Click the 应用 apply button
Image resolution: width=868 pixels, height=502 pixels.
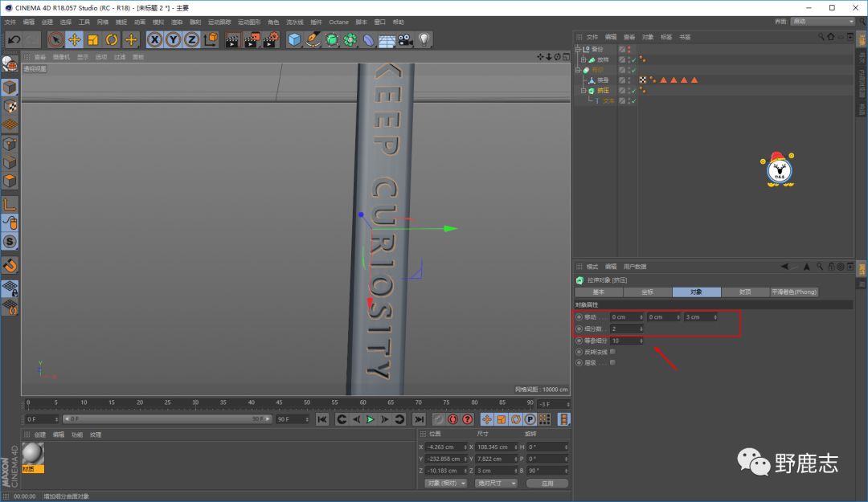[x=547, y=483]
